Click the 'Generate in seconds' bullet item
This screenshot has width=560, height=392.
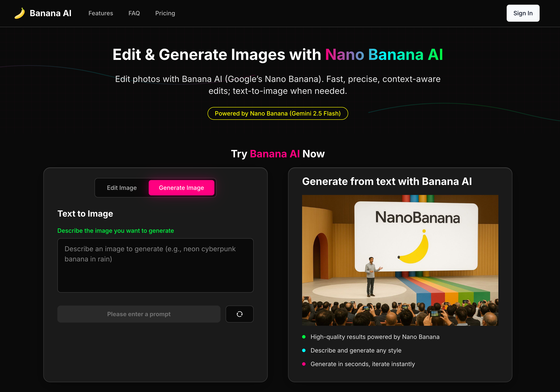click(362, 364)
